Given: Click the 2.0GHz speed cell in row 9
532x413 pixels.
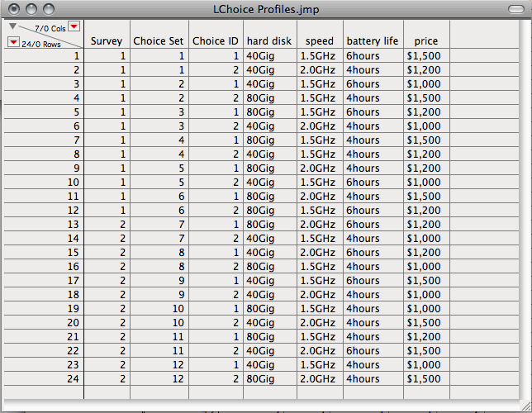Looking at the screenshot, I should (x=320, y=169).
